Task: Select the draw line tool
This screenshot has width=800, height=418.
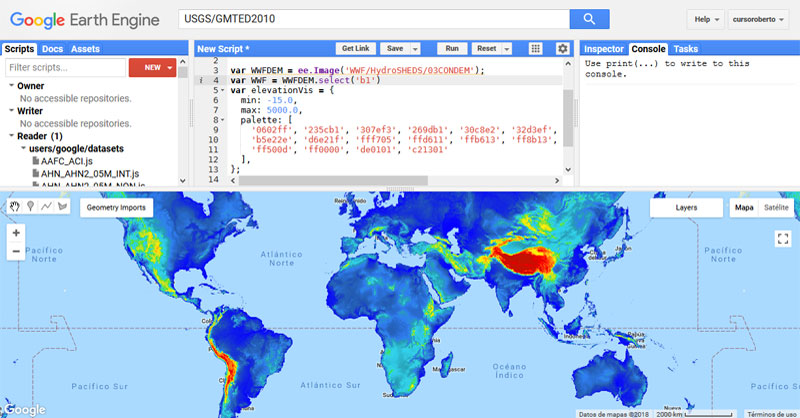Action: (x=46, y=206)
